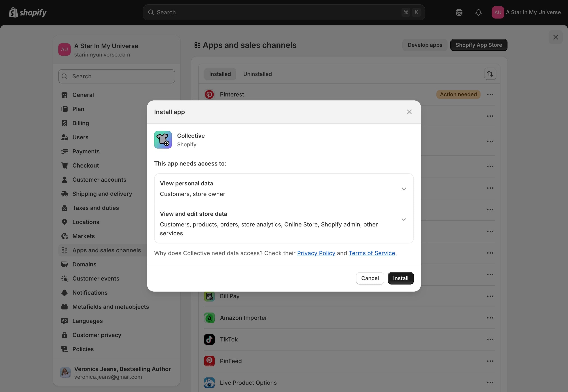Click the Pinterest app icon
Screen dimensions: 568x392
click(x=209, y=94)
